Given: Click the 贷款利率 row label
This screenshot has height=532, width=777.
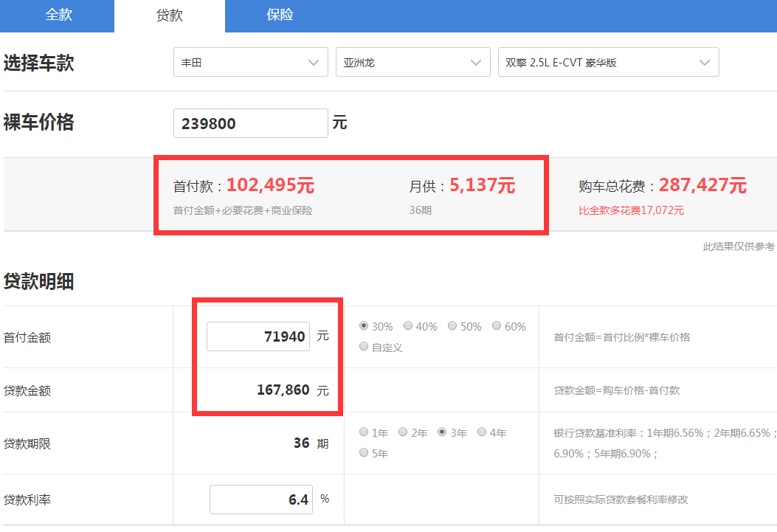Looking at the screenshot, I should tap(27, 500).
